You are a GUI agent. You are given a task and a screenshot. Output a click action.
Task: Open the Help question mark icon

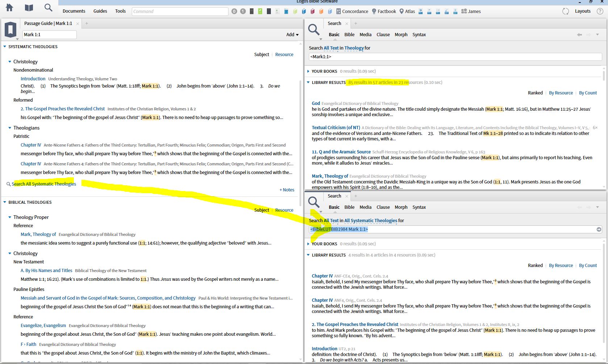tap(600, 11)
